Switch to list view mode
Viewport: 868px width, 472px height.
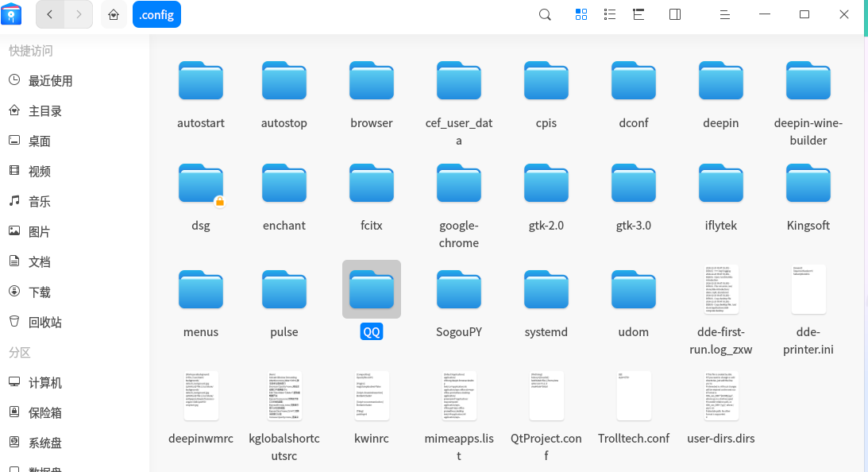609,14
